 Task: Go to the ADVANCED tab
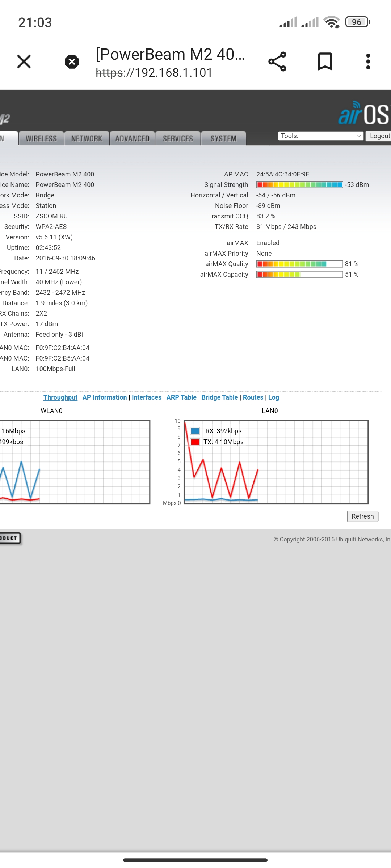tap(132, 139)
